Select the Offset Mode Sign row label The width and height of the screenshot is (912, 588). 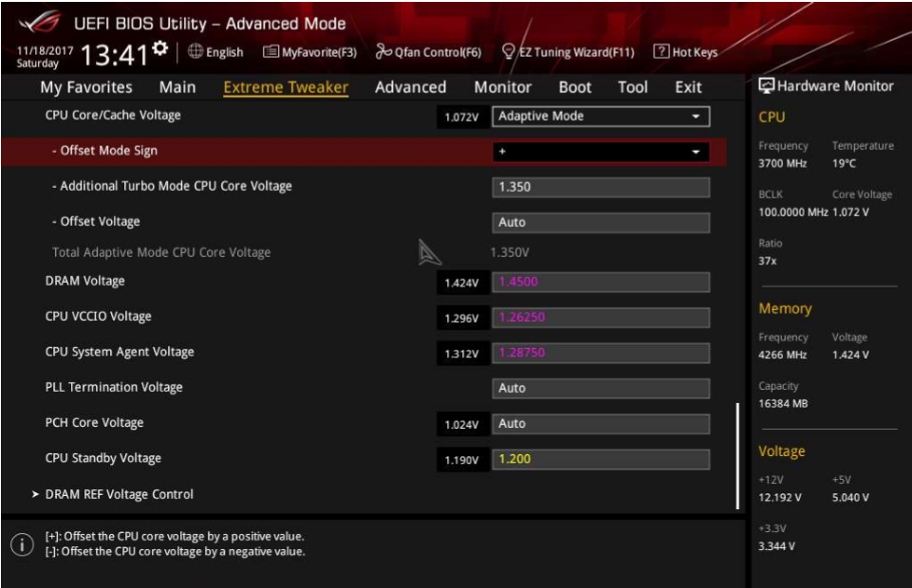click(x=104, y=151)
